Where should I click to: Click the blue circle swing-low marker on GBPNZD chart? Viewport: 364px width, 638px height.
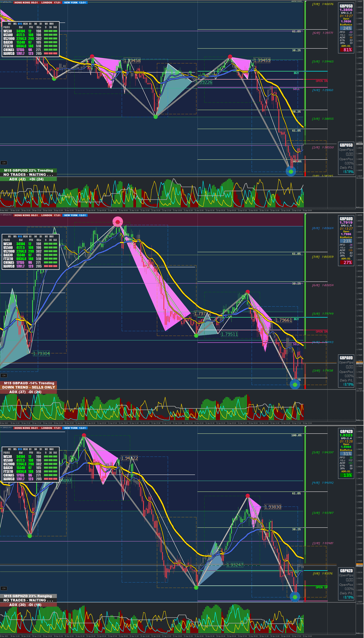[295, 597]
